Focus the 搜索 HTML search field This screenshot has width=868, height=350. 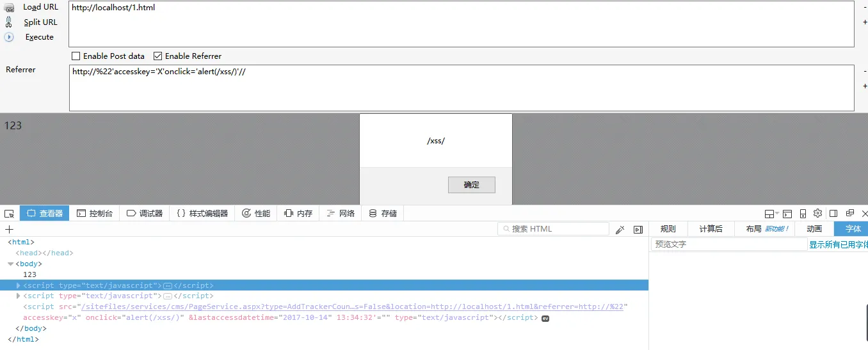pos(553,229)
